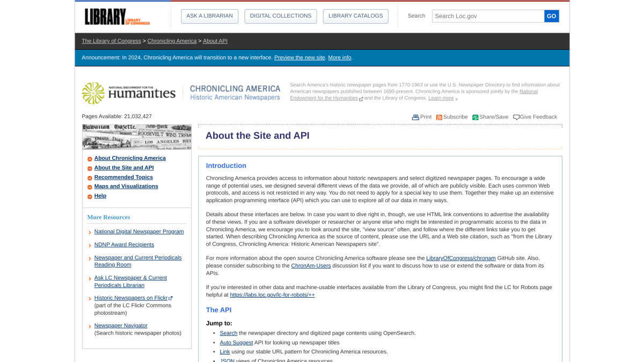The height and width of the screenshot is (362, 644).
Task: Click the arrow icon beside National Digital Newspaper Program
Action: point(90,233)
